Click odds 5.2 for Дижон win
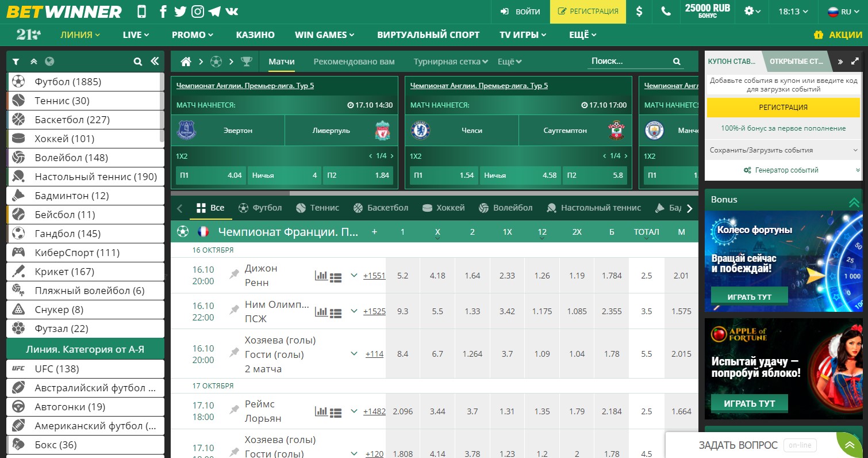Image resolution: width=868 pixels, height=458 pixels. point(402,276)
